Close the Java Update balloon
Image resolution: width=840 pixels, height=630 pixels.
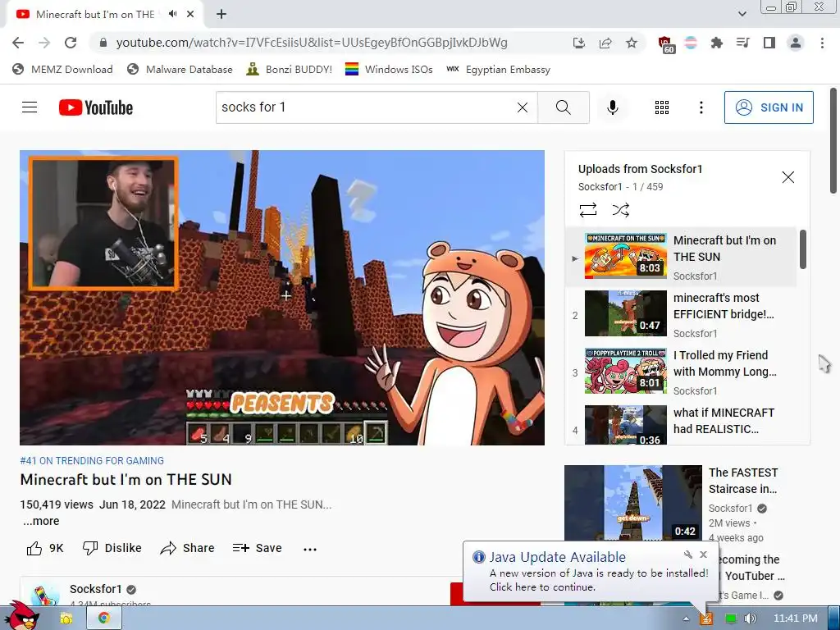[x=703, y=555]
